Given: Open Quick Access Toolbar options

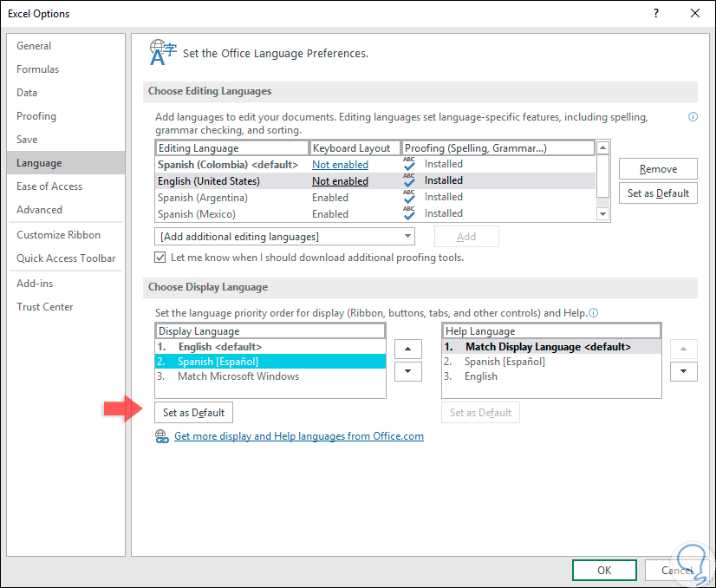Looking at the screenshot, I should point(66,258).
